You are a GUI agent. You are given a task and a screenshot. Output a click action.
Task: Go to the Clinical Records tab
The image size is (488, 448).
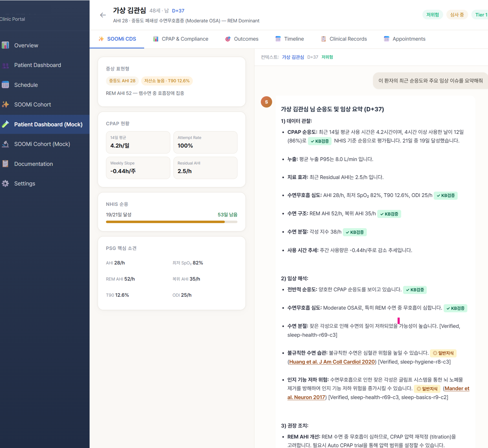(x=344, y=39)
